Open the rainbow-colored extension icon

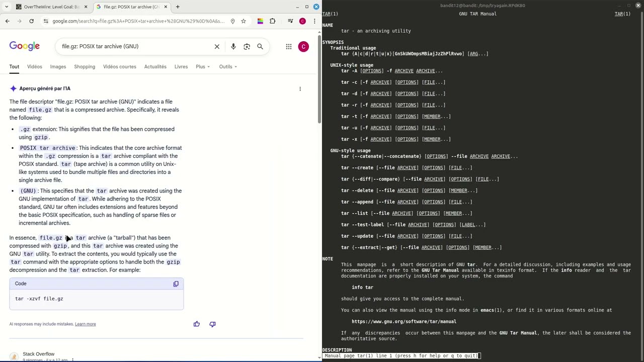260,21
